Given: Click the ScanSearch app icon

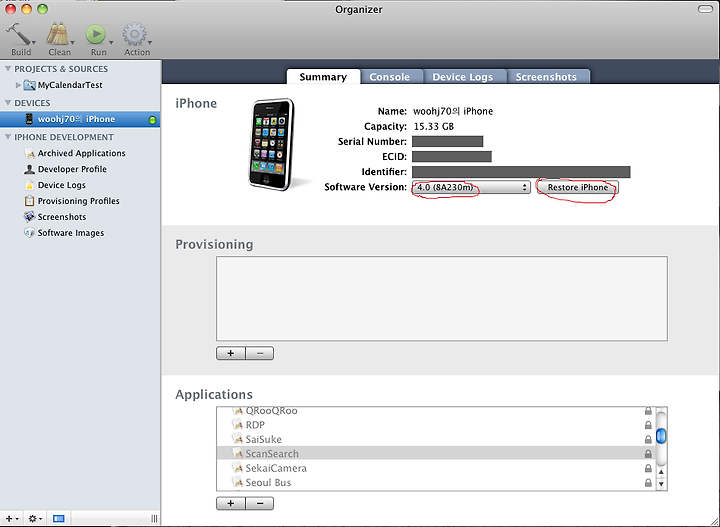Looking at the screenshot, I should click(x=237, y=454).
